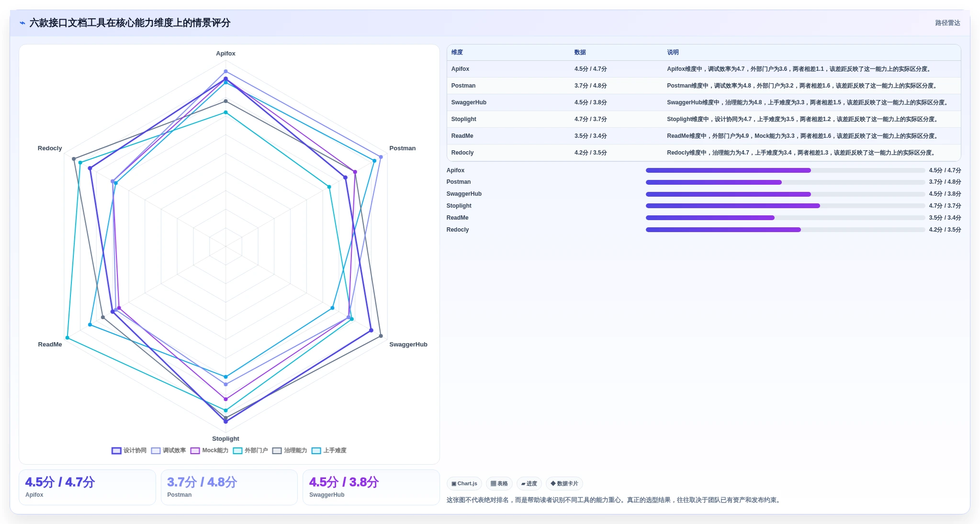Open the SwaggerHub 4.5分 / 3.8分 data card
This screenshot has width=980, height=524.
coord(371,487)
